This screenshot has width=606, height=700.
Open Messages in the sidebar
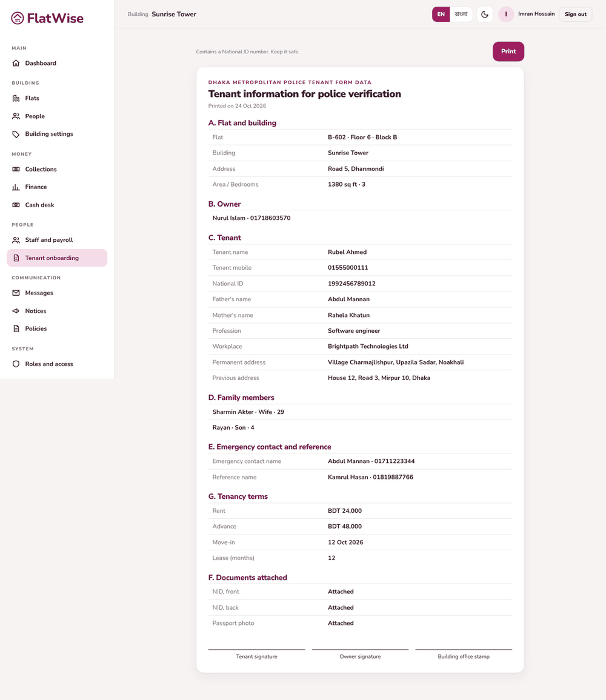point(57,293)
